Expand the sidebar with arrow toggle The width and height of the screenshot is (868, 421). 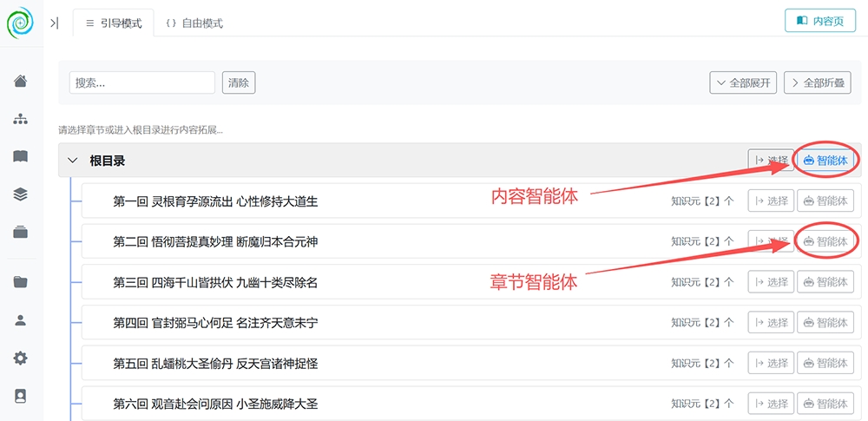point(54,23)
